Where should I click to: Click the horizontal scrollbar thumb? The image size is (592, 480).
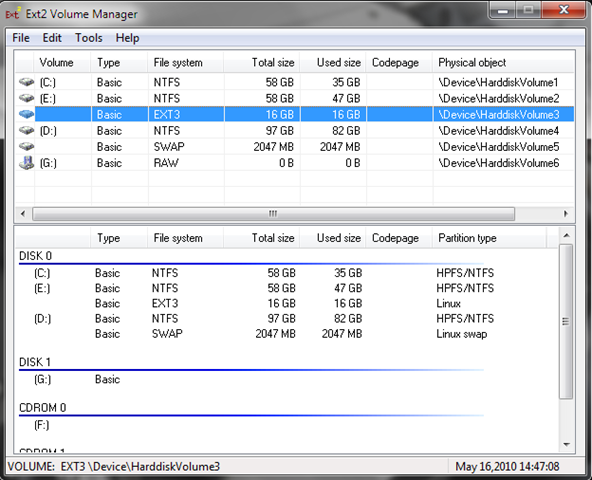point(273,214)
